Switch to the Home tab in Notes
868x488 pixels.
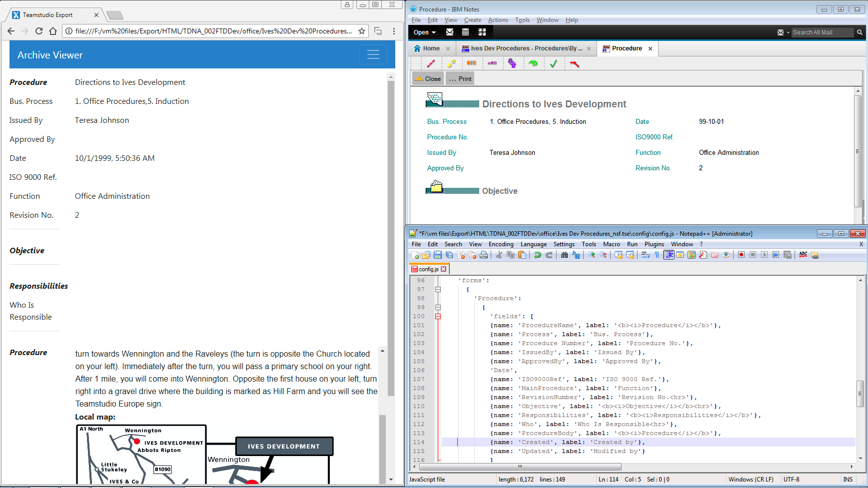click(x=431, y=48)
